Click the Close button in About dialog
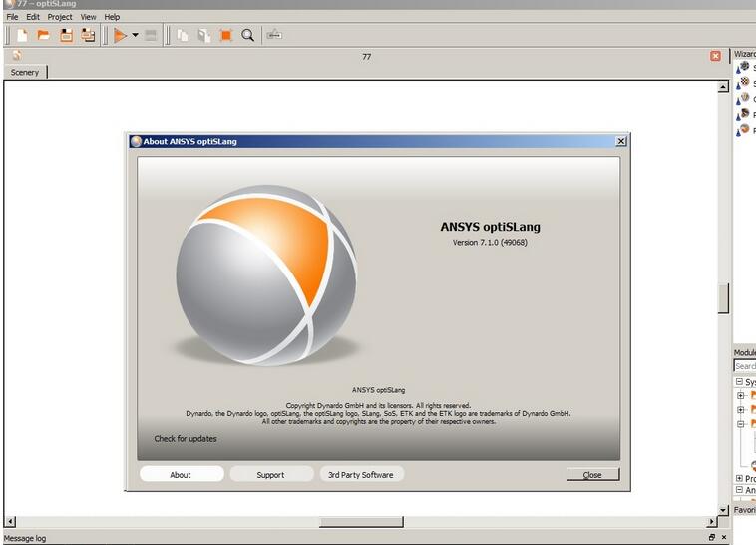Image resolution: width=756 pixels, height=545 pixels. 592,474
